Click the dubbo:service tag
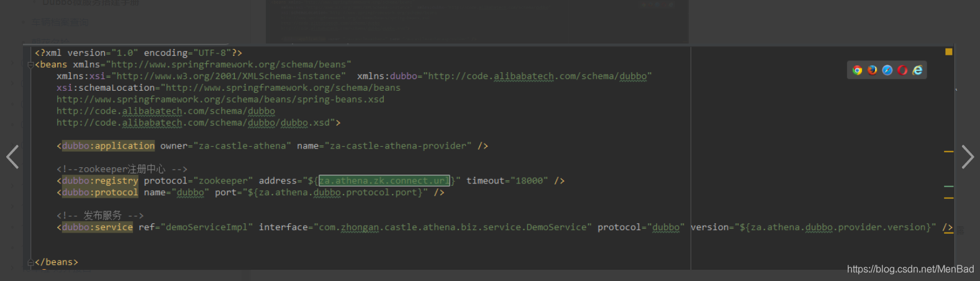This screenshot has height=281, width=980. click(x=97, y=228)
